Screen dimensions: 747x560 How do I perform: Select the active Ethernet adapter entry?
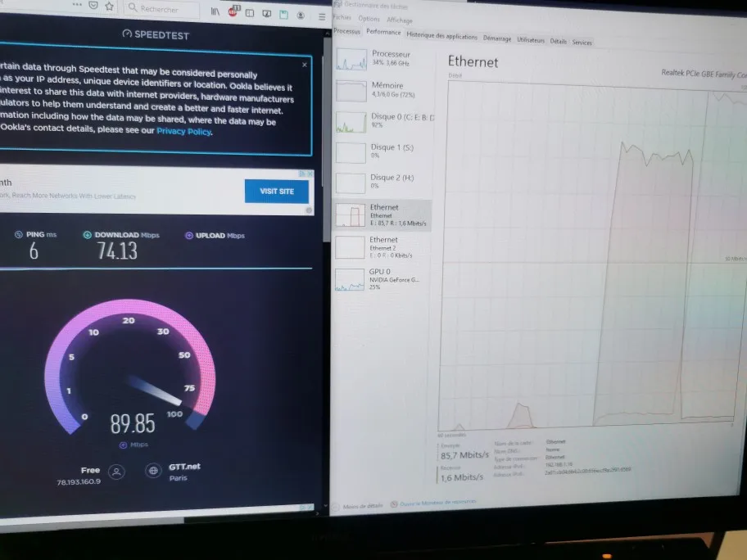coord(383,215)
